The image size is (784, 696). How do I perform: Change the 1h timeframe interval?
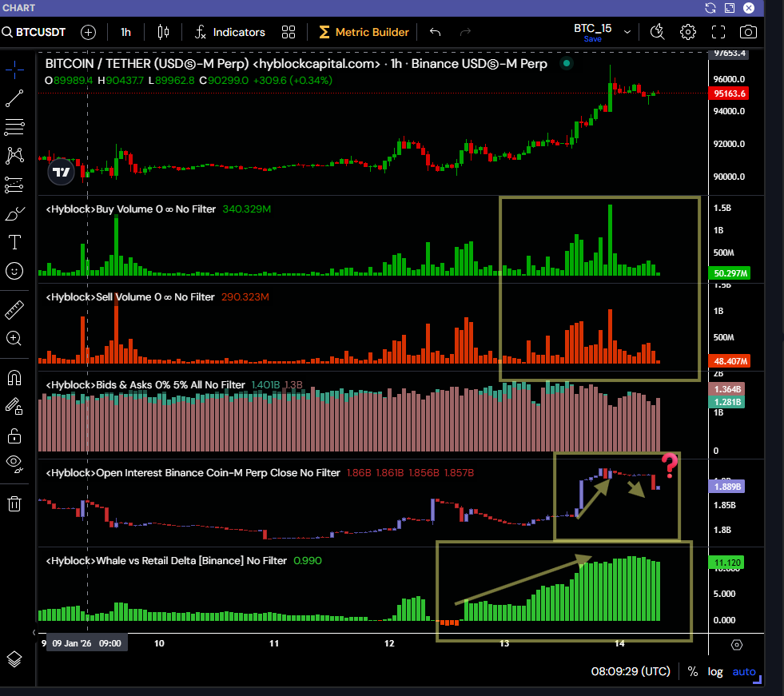(125, 33)
